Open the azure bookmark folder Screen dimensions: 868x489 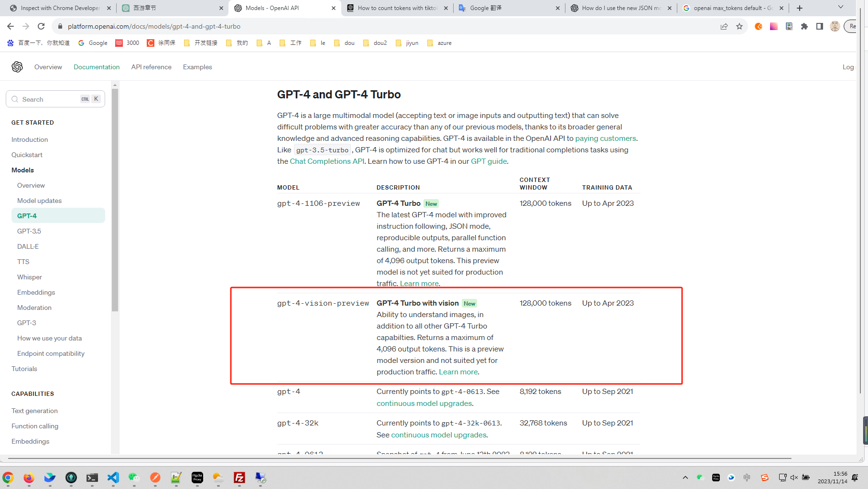(439, 43)
